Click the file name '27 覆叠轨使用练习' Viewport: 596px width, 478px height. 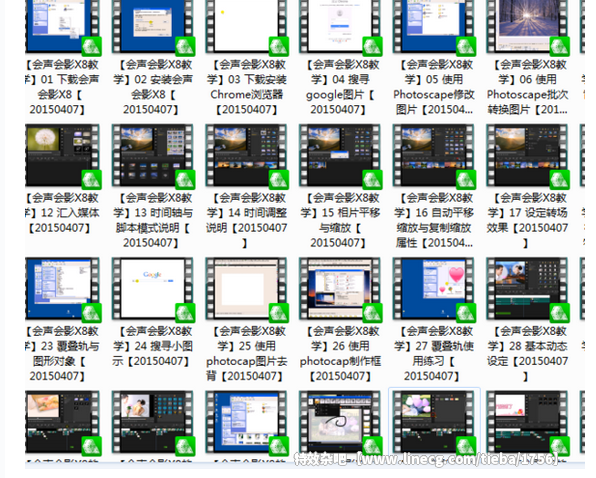click(x=433, y=353)
